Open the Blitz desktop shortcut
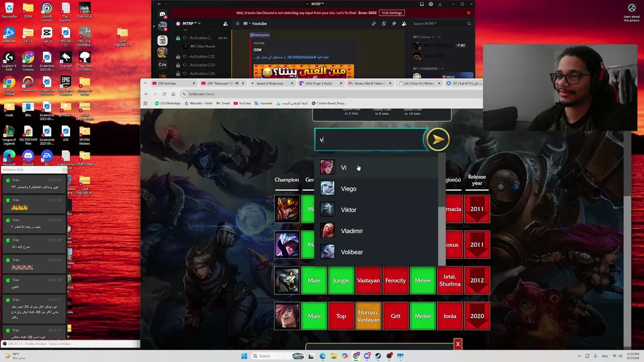Image resolution: width=644 pixels, height=362 pixels. [28, 109]
